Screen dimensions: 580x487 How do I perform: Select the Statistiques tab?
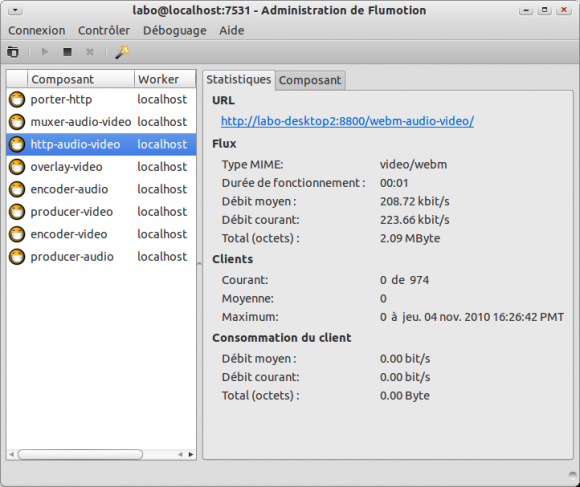pyautogui.click(x=239, y=80)
